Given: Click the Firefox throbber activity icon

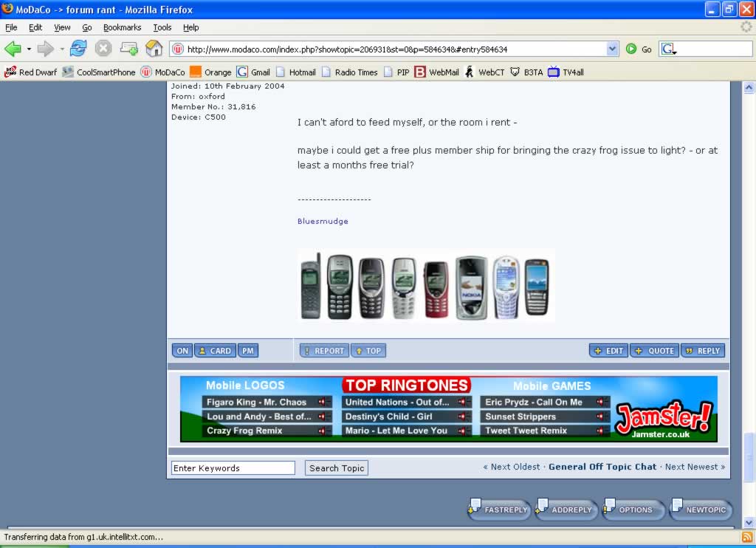Looking at the screenshot, I should tap(746, 27).
